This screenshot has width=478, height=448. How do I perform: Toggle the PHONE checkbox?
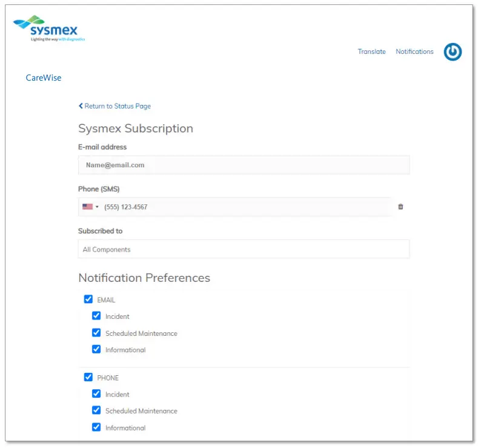pyautogui.click(x=88, y=377)
